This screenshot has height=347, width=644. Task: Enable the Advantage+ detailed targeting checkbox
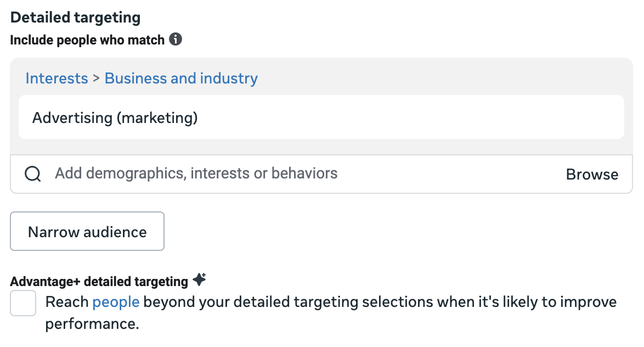click(23, 303)
